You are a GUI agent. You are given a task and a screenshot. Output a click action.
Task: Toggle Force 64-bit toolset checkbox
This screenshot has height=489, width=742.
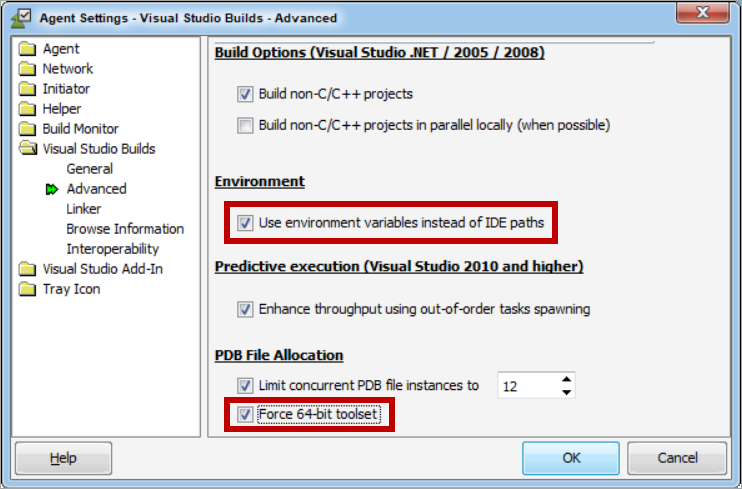tap(245, 414)
